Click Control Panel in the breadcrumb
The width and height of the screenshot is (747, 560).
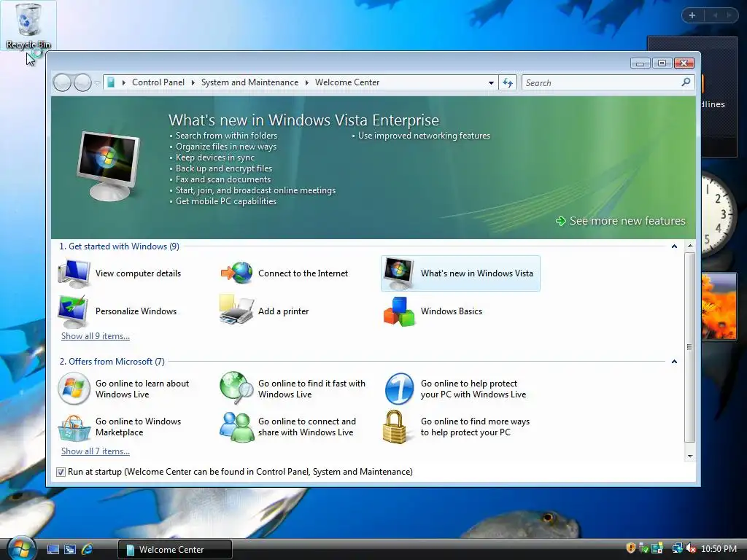(158, 82)
